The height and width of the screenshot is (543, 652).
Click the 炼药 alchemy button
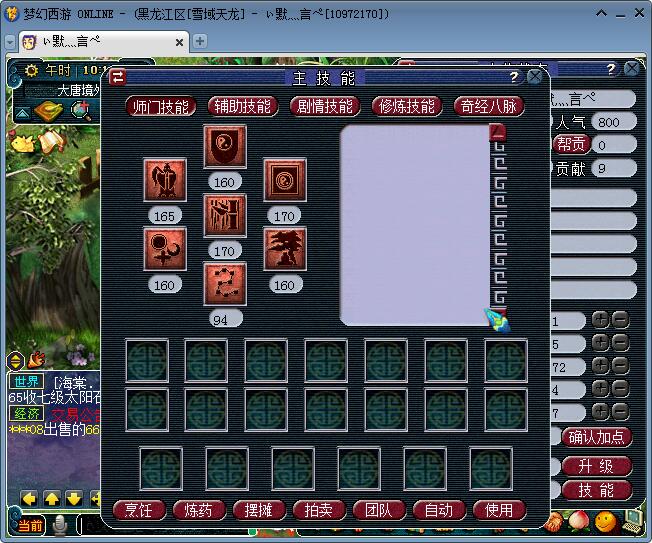tap(199, 510)
